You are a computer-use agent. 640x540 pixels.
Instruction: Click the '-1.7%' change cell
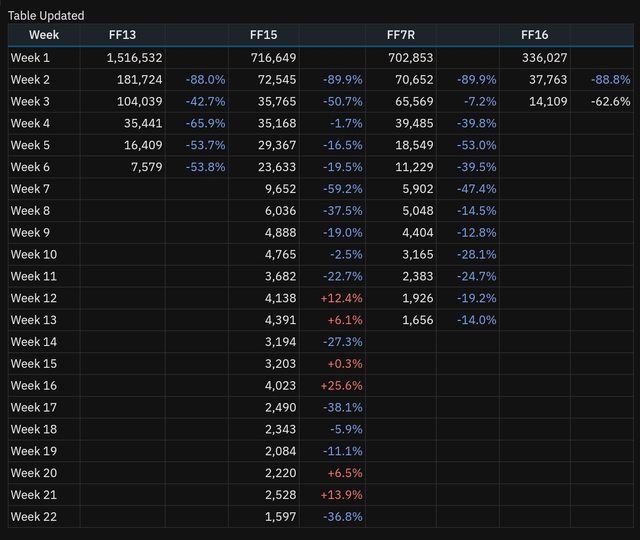346,123
